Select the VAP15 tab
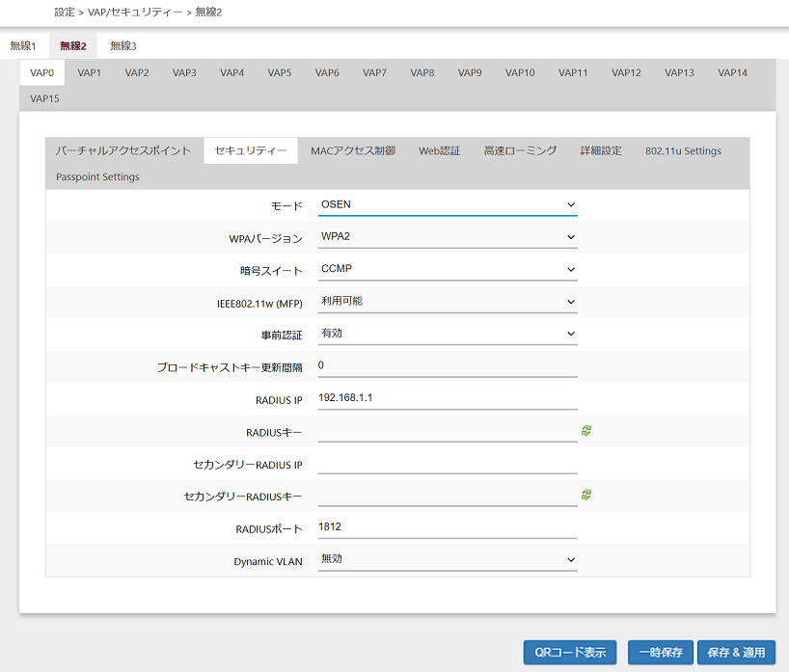Viewport: 789px width, 672px height. tap(44, 98)
